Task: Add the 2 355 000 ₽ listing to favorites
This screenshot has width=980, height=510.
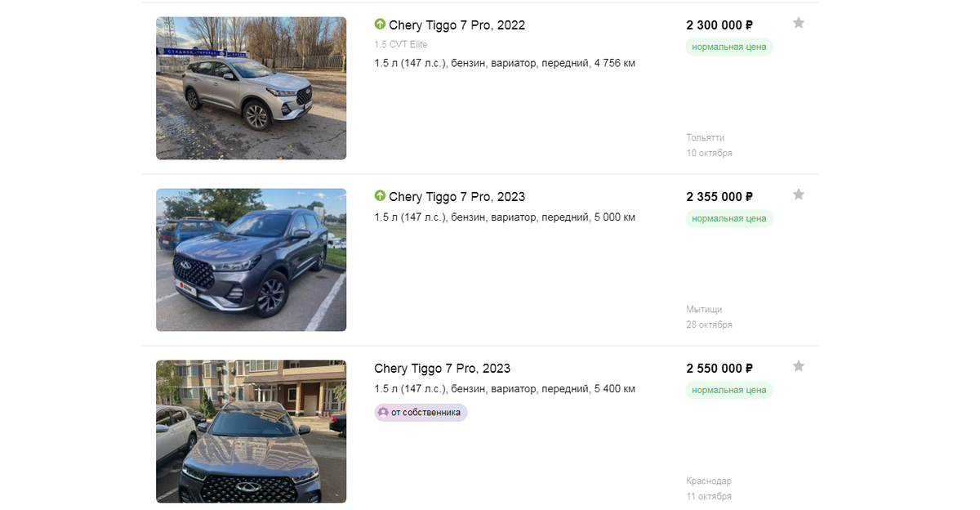Action: [799, 195]
